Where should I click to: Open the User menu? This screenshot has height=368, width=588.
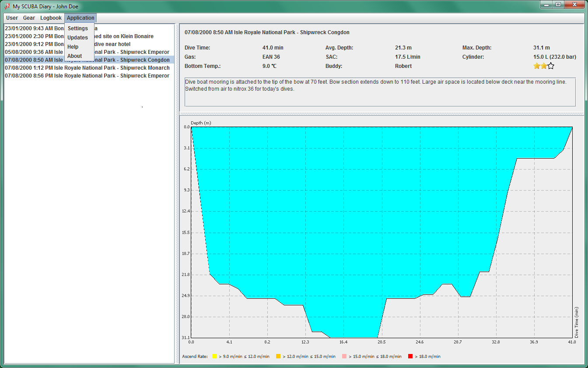point(12,18)
